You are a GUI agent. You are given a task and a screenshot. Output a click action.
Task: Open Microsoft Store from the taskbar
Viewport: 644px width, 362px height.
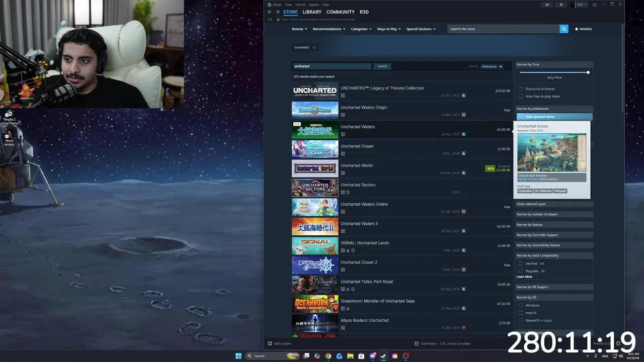(x=361, y=356)
